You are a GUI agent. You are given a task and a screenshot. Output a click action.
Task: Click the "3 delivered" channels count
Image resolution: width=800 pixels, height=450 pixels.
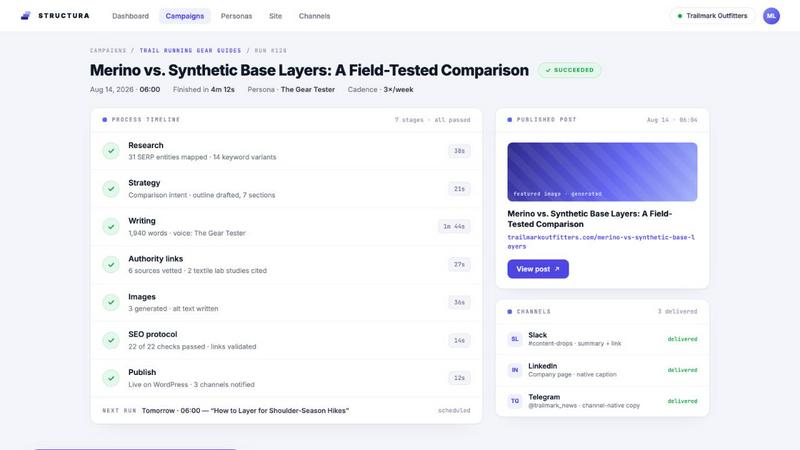(x=677, y=311)
